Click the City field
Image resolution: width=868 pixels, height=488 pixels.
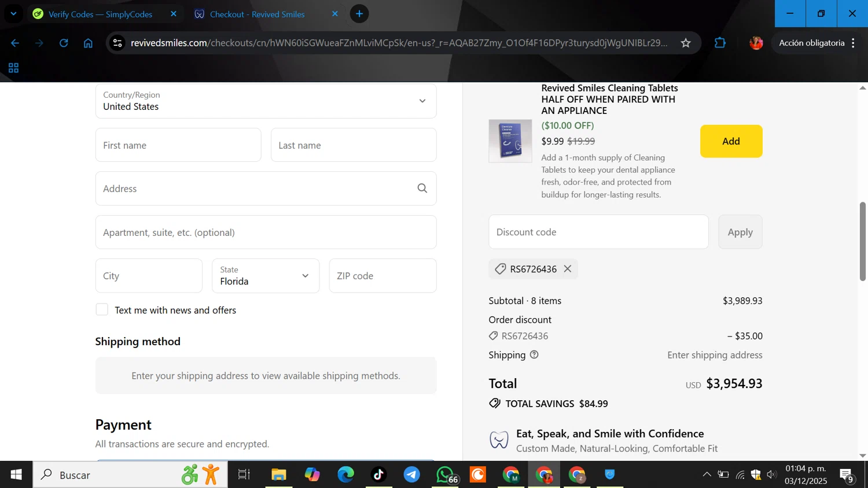(149, 276)
